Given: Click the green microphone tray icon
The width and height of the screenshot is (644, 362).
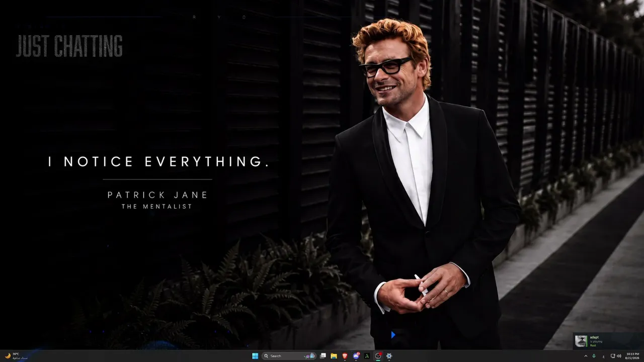Looking at the screenshot, I should (x=594, y=356).
